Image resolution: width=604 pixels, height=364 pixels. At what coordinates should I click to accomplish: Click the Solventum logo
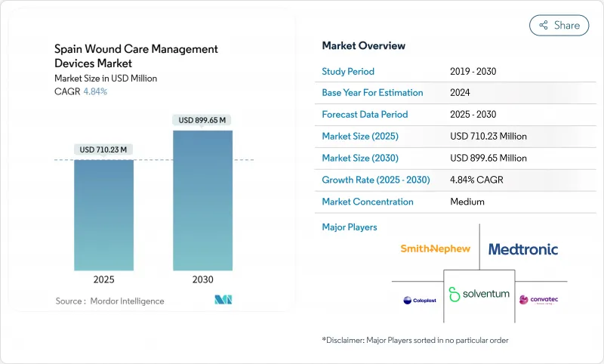pos(479,294)
